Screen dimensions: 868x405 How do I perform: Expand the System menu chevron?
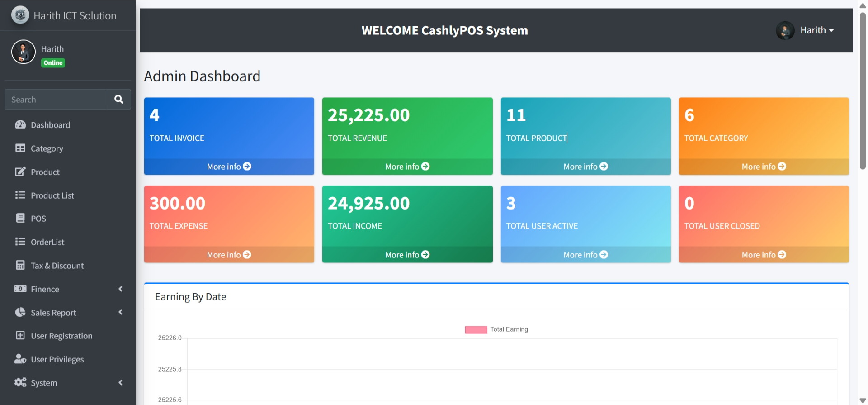coord(120,382)
